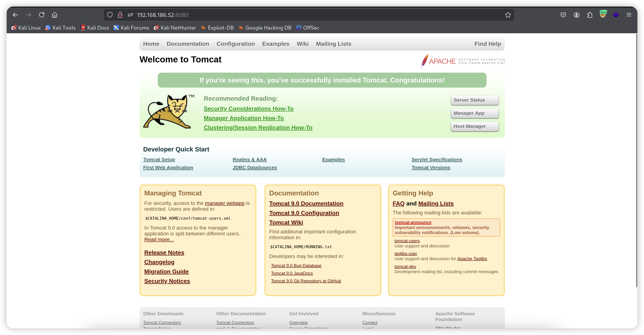Click the blue diamond extension icon

coord(616,15)
